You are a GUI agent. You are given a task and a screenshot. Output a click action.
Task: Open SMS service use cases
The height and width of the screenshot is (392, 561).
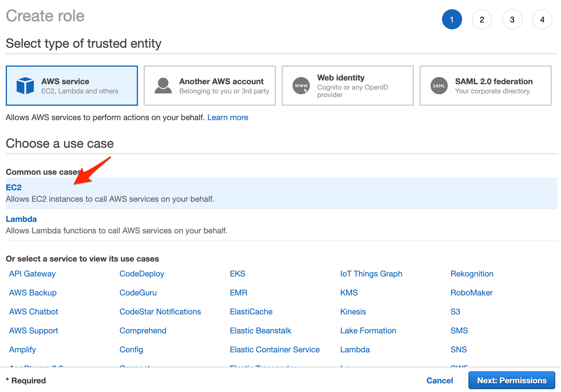[x=459, y=330]
